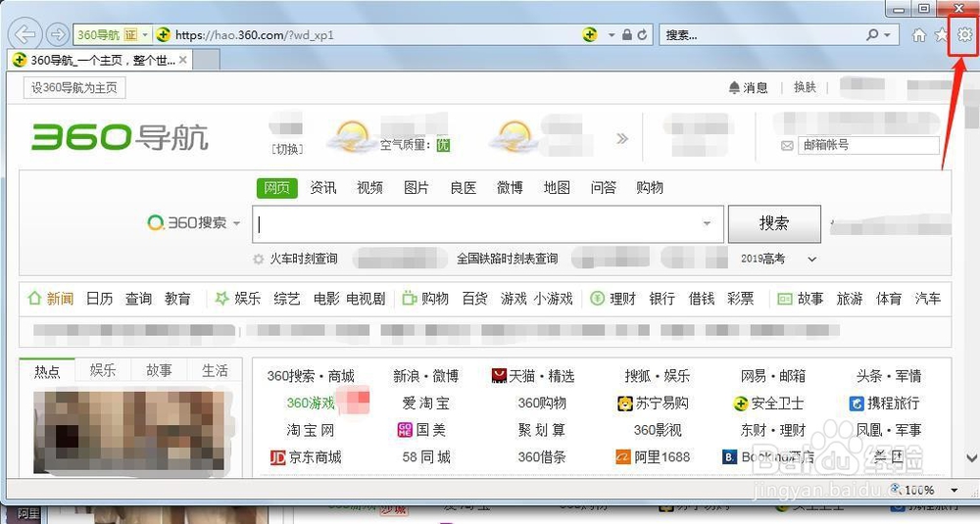980x524 pixels.
Task: Open the zoom level 100% dropdown
Action: click(x=954, y=490)
